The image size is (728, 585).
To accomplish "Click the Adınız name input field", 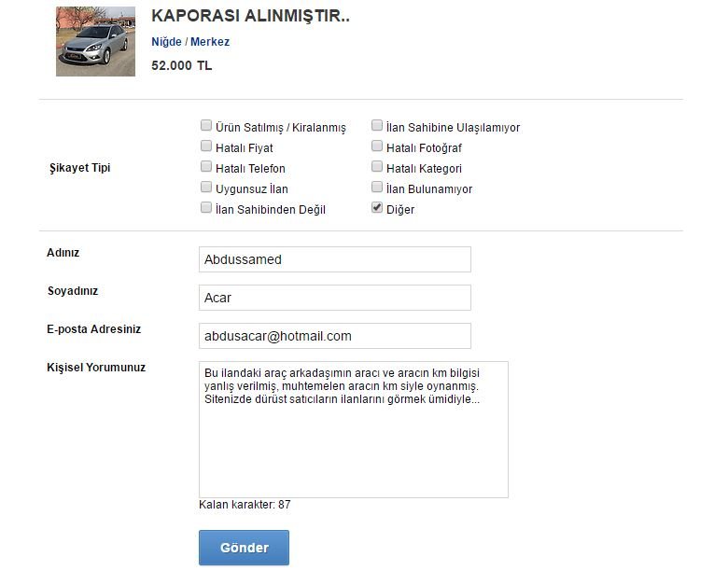I will click(335, 259).
